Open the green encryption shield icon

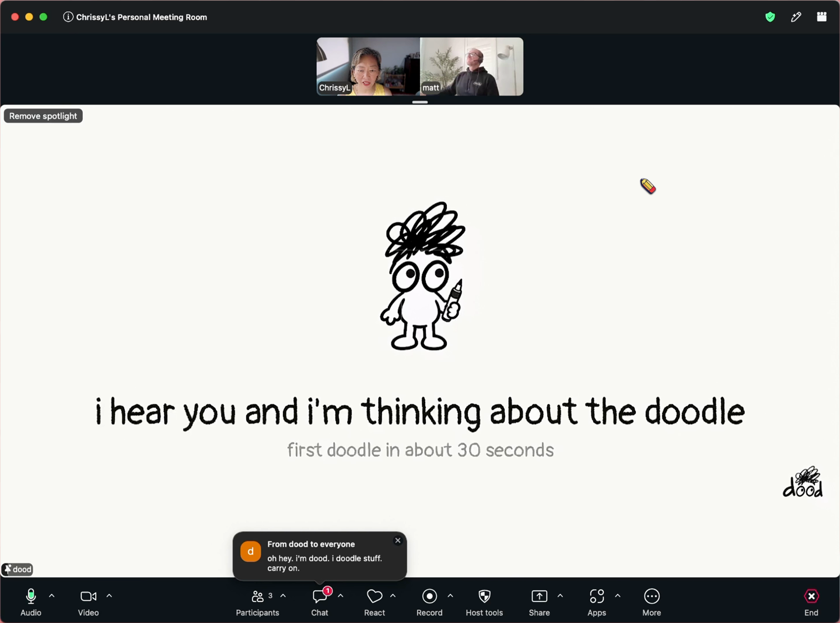(x=770, y=17)
